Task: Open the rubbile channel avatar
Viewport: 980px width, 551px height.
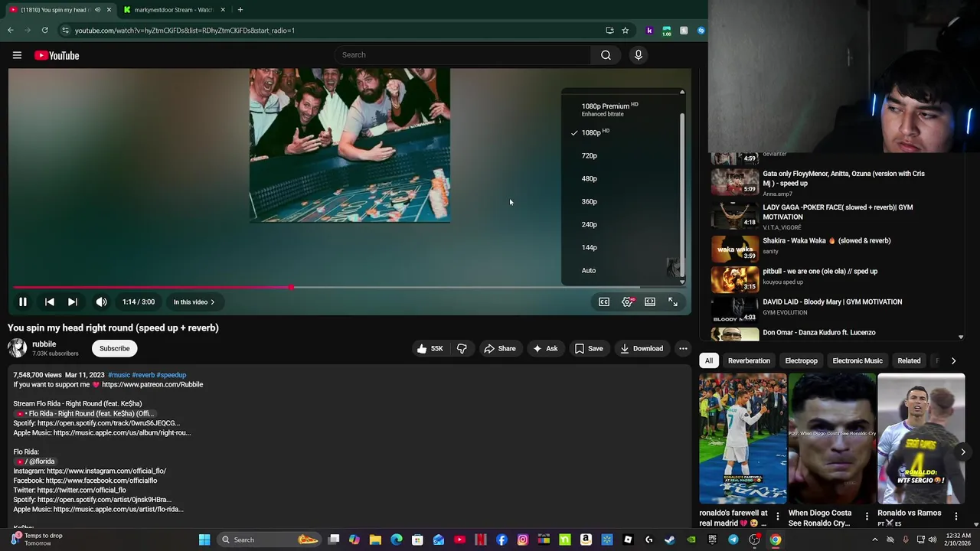Action: tap(17, 348)
